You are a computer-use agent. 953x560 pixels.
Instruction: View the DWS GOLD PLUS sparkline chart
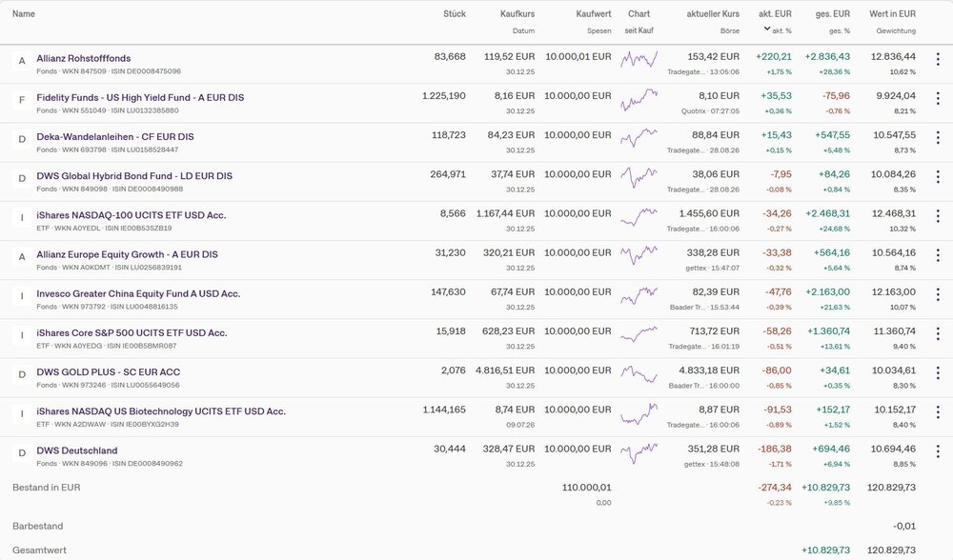point(639,373)
